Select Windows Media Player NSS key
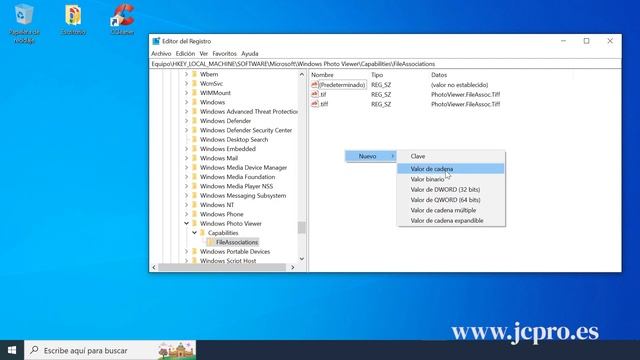This screenshot has width=640, height=360. pos(236,186)
